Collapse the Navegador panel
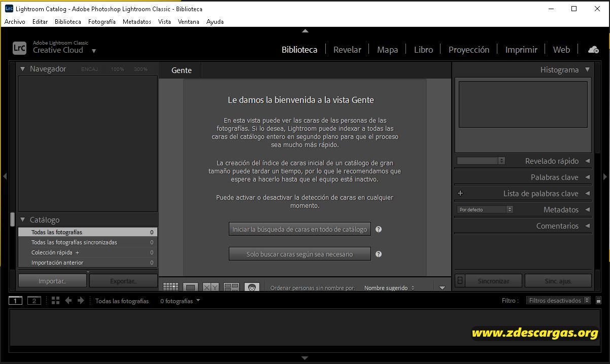Viewport: 610px width, 364px height. pos(22,69)
